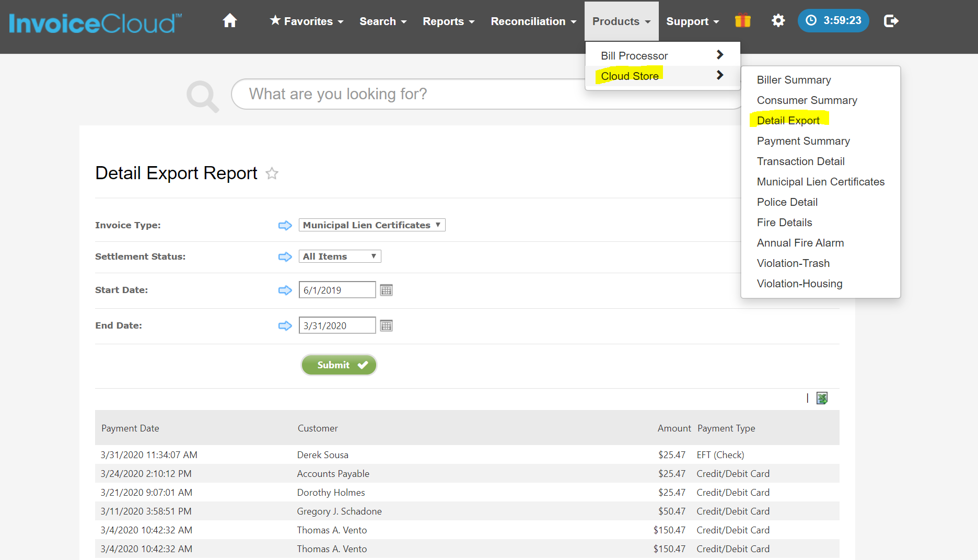Select the Accounts Payable customer cell
The image size is (978, 560).
tap(333, 474)
